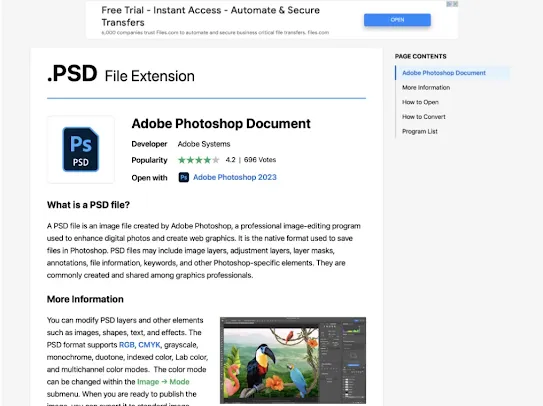543x406 pixels.
Task: Click the ad info icon on banner
Action: (449, 4)
